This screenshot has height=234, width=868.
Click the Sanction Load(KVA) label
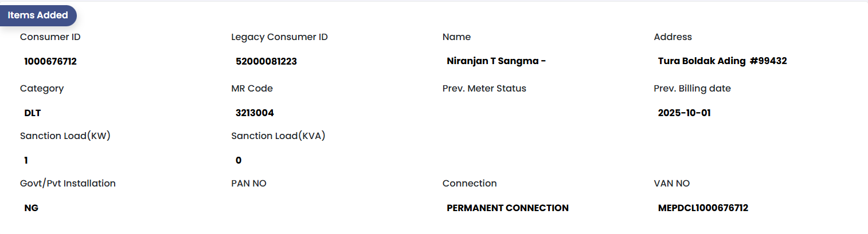[x=279, y=136]
